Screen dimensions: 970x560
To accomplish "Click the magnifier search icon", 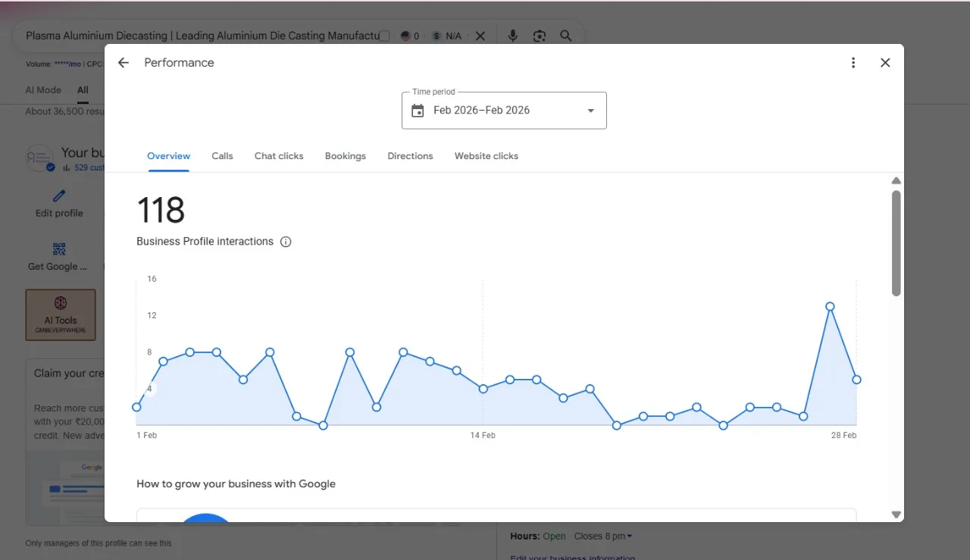I will coord(566,36).
